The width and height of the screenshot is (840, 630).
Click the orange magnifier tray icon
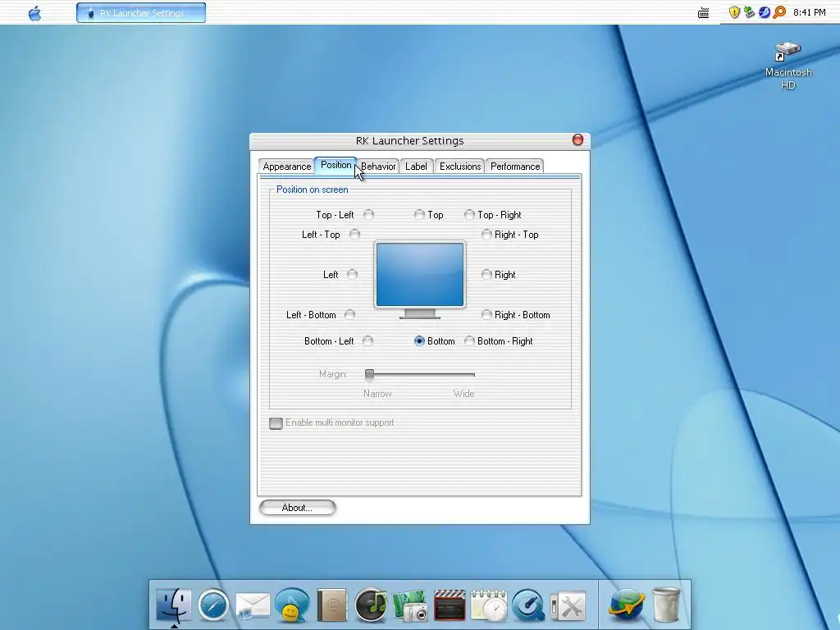tap(779, 11)
